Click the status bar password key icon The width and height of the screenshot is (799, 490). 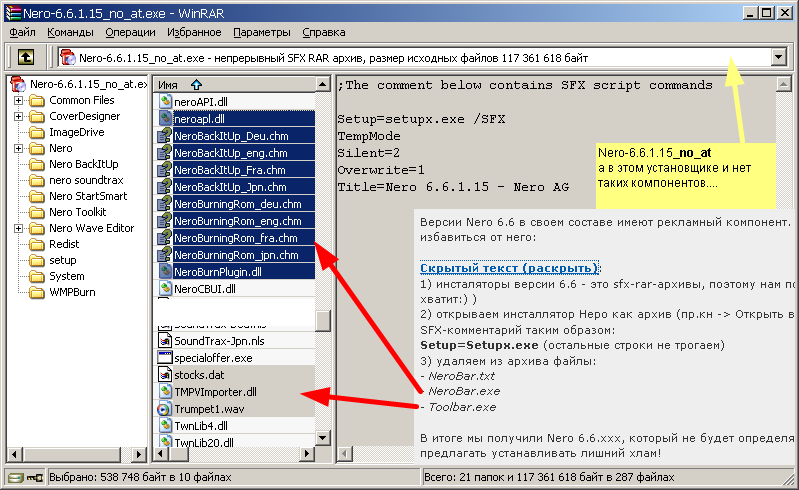coord(35,478)
